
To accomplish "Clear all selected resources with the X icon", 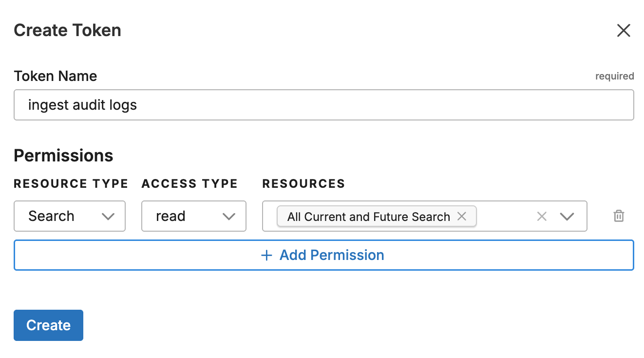I will point(541,216).
